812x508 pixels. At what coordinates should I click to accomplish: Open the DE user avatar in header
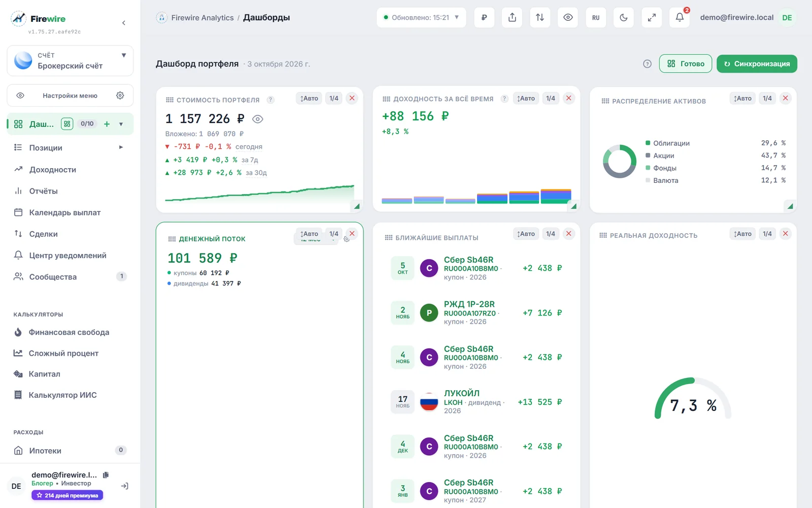click(x=787, y=18)
